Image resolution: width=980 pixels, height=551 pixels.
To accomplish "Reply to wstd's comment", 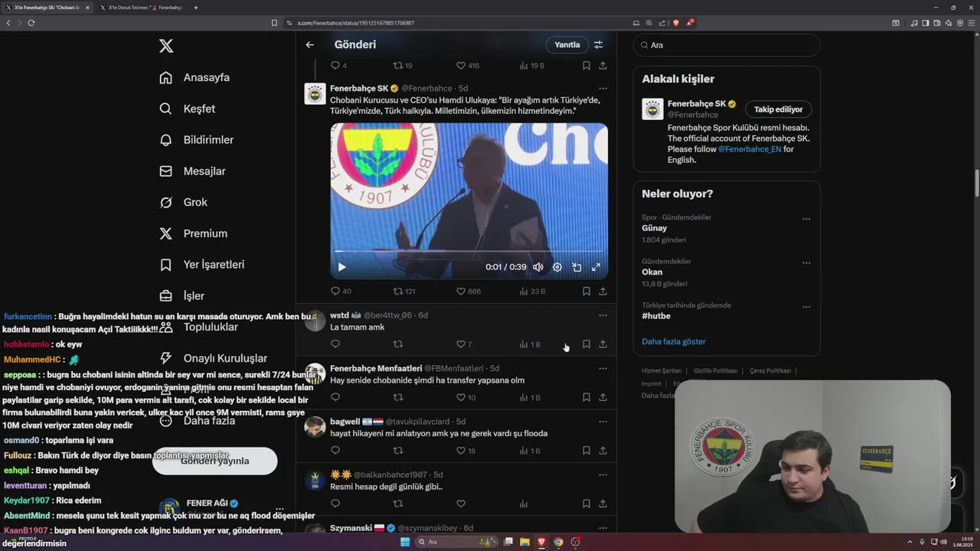I will pyautogui.click(x=335, y=344).
